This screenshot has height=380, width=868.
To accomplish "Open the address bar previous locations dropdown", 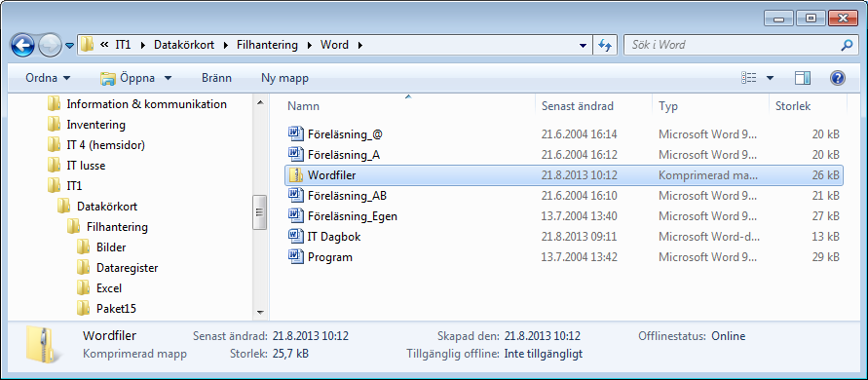I will [x=583, y=46].
